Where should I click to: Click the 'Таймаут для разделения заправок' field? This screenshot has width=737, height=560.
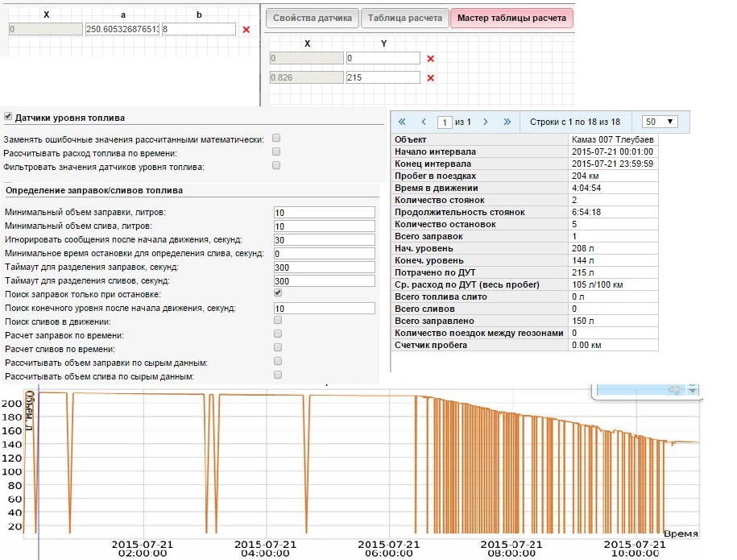click(x=324, y=268)
